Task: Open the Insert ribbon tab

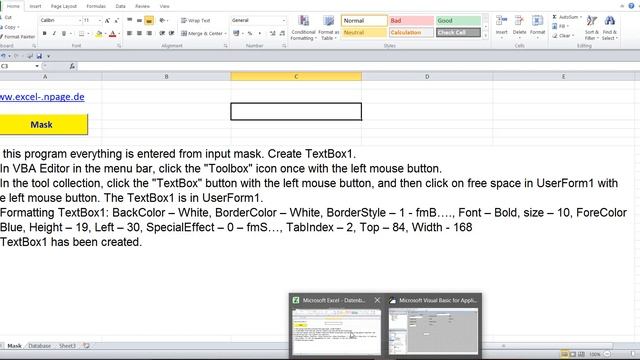Action: (35, 6)
